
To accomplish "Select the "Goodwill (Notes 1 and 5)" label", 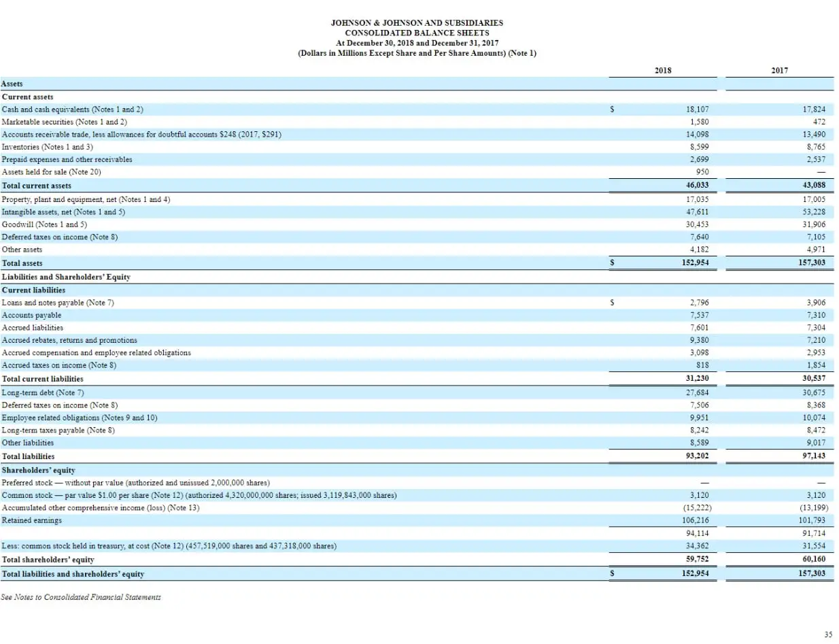I will point(45,224).
